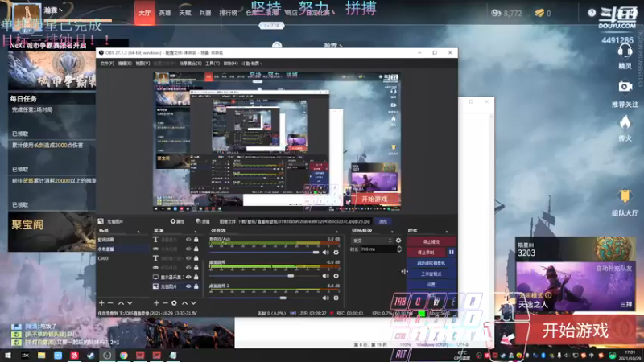Viewport: 644px width, 362px height.
Task: Open settings gear for 桌面音频 mixer channel
Action: pyautogui.click(x=336, y=276)
